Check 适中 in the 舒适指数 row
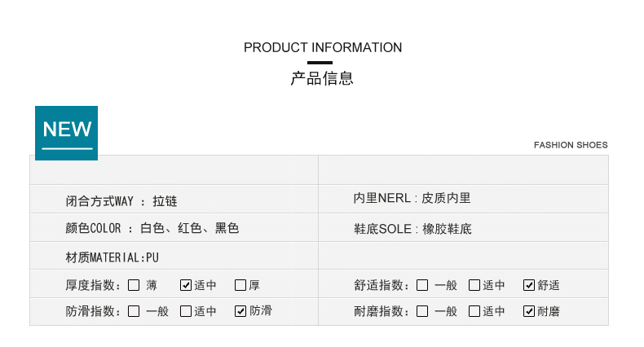The width and height of the screenshot is (644, 347). pos(474,285)
